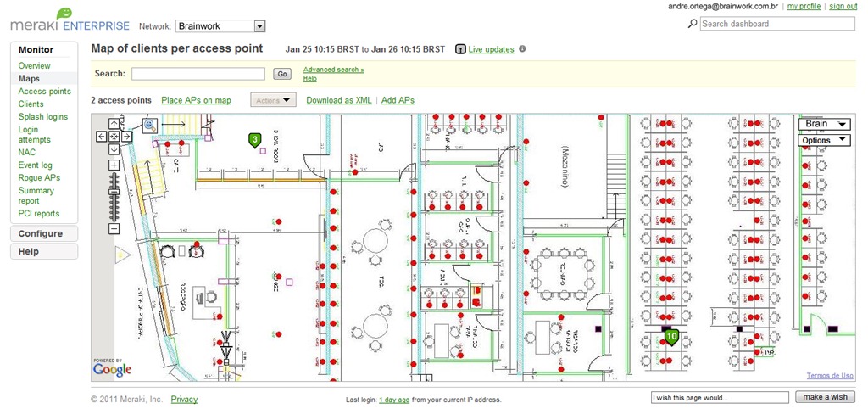Click the info icon next to Live updates
The width and height of the screenshot is (868, 420).
click(x=522, y=48)
